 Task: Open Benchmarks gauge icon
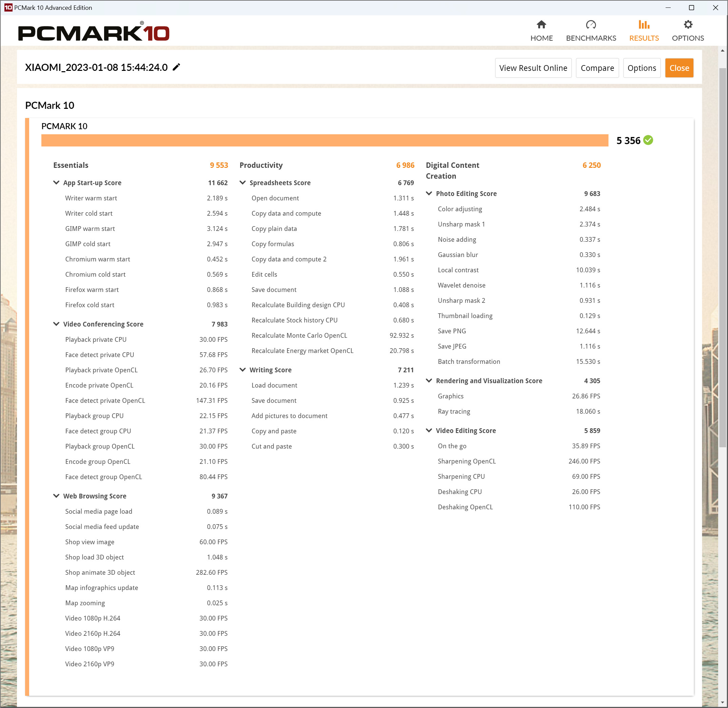point(590,25)
